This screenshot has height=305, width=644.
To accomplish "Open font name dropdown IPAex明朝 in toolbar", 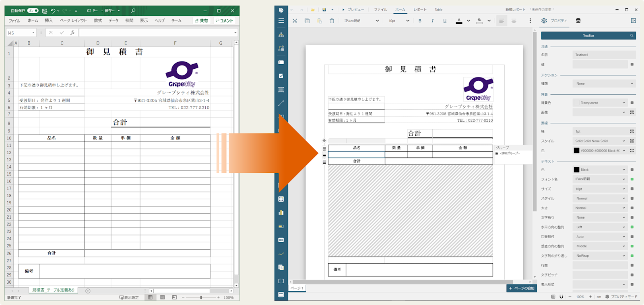I will (361, 21).
